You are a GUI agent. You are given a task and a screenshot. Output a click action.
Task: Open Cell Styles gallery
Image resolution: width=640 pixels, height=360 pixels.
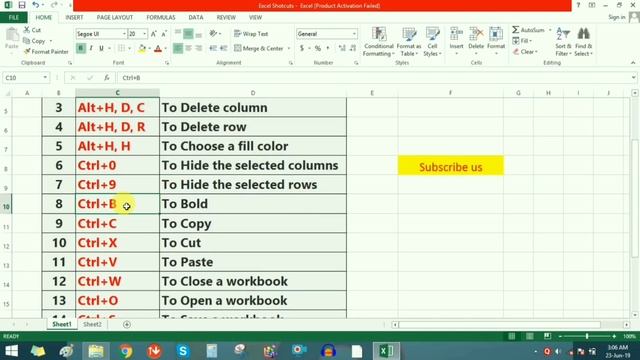(x=432, y=41)
